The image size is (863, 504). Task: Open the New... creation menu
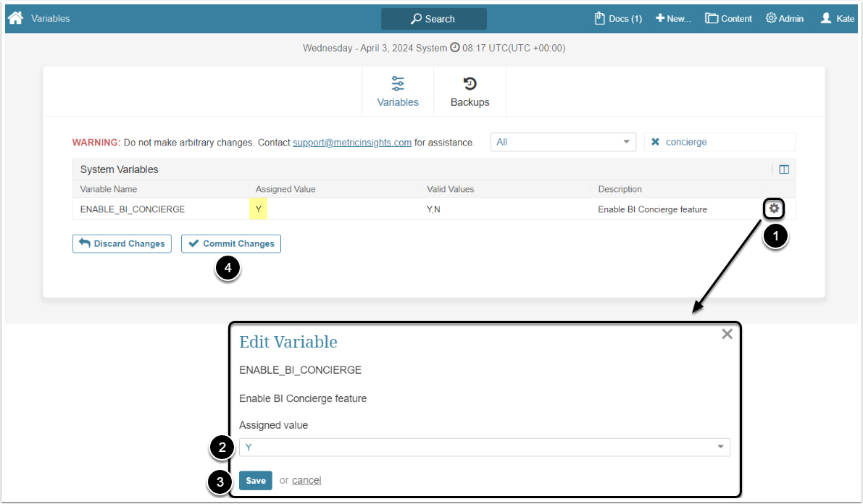pos(673,18)
